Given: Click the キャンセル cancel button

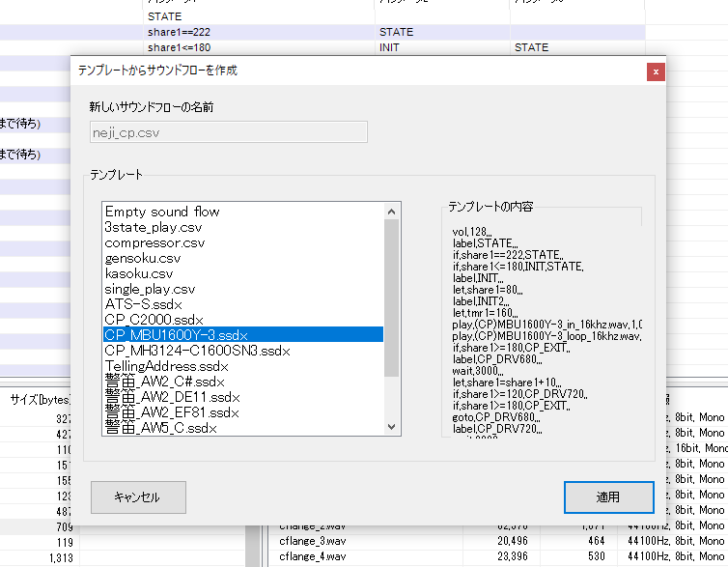Looking at the screenshot, I should tap(137, 497).
